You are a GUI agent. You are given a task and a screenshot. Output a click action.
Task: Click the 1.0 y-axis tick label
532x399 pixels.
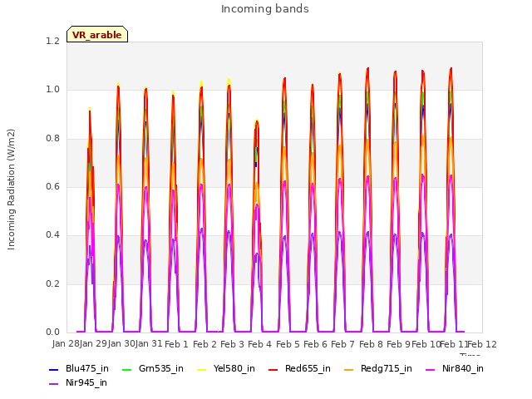click(52, 90)
